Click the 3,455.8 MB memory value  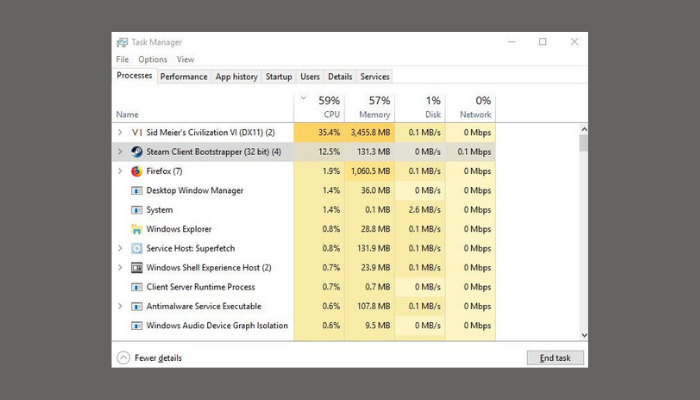(370, 133)
